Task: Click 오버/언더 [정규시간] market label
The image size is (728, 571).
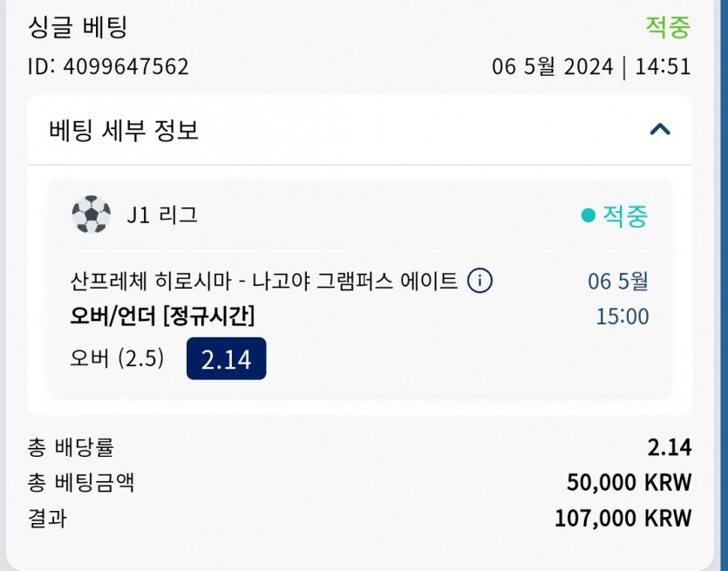Action: tap(162, 316)
